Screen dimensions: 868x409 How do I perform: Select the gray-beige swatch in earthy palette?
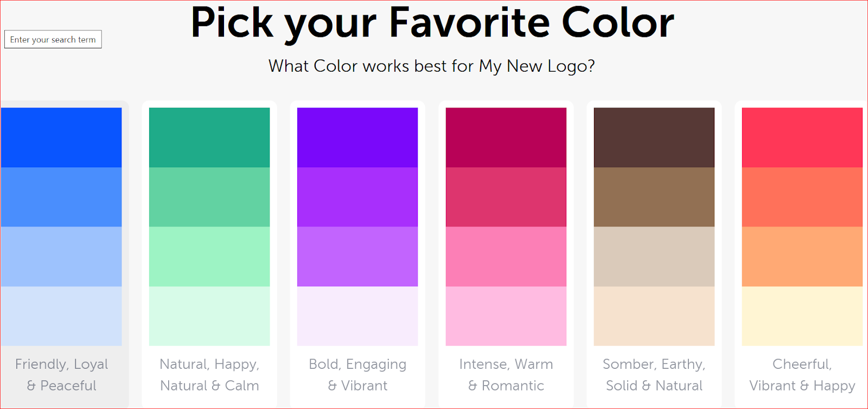(654, 256)
